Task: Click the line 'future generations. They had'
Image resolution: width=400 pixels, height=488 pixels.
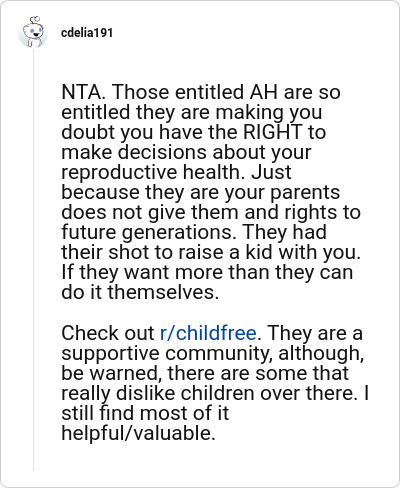Action: [194, 233]
